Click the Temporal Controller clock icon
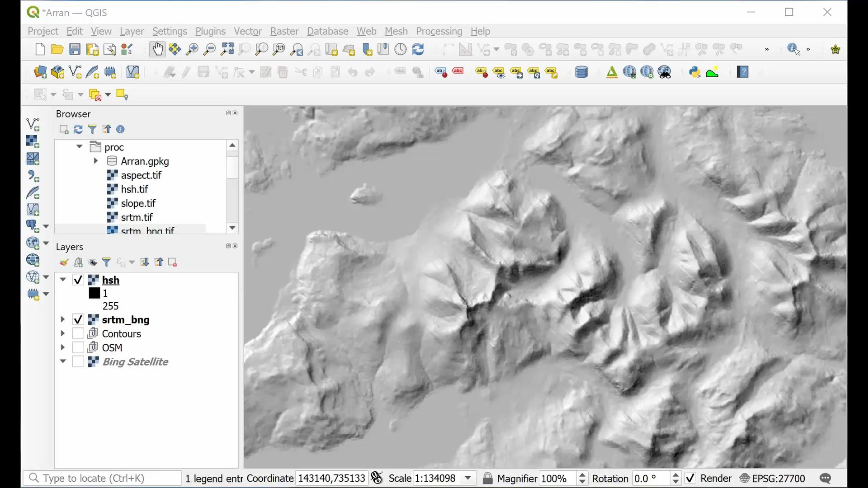The height and width of the screenshot is (488, 868). point(401,49)
